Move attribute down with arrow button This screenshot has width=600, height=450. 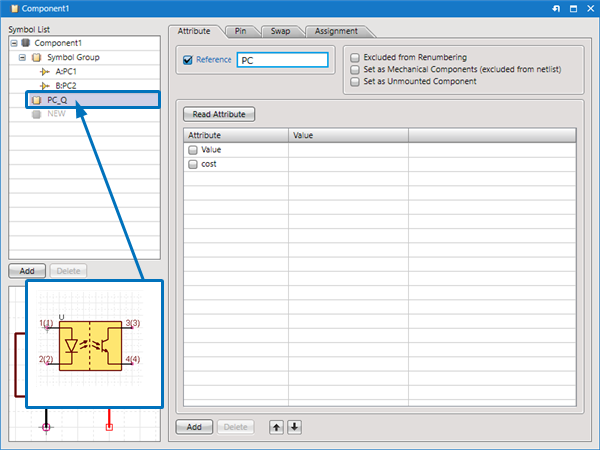[x=294, y=427]
